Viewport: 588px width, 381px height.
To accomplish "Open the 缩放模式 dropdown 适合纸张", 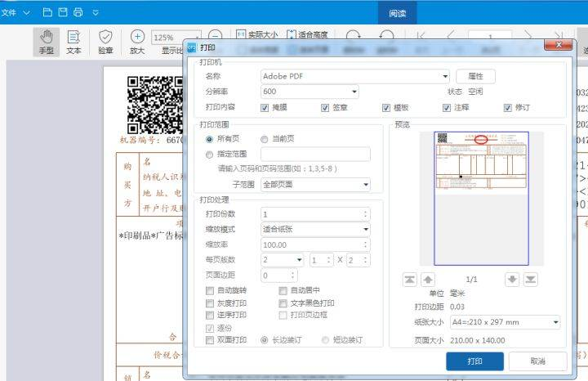I will click(315, 230).
